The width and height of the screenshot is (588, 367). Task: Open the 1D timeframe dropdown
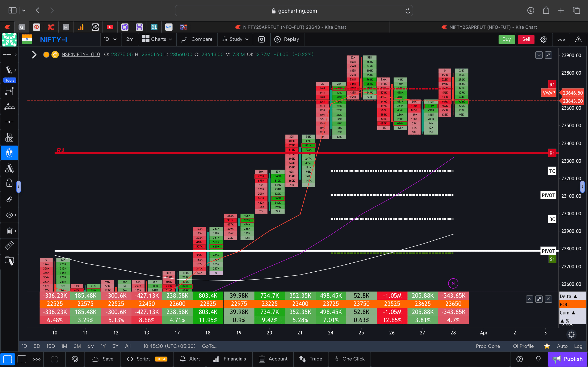click(x=110, y=39)
